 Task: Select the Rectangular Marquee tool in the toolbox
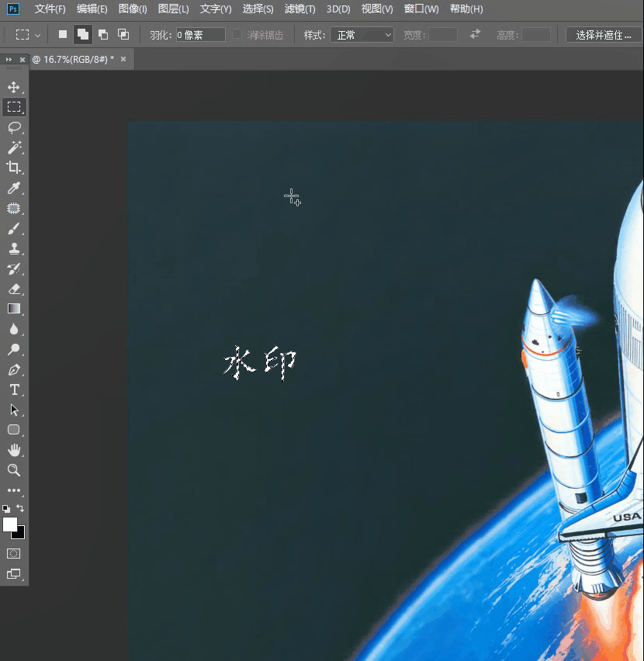(x=14, y=107)
